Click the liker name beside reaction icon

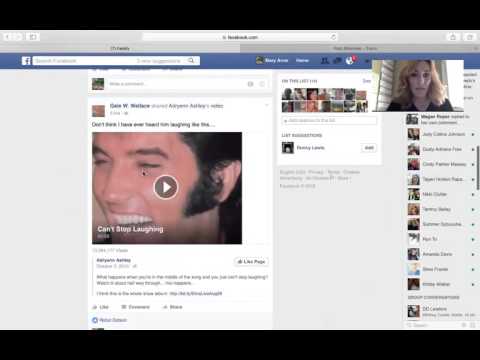pos(113,320)
